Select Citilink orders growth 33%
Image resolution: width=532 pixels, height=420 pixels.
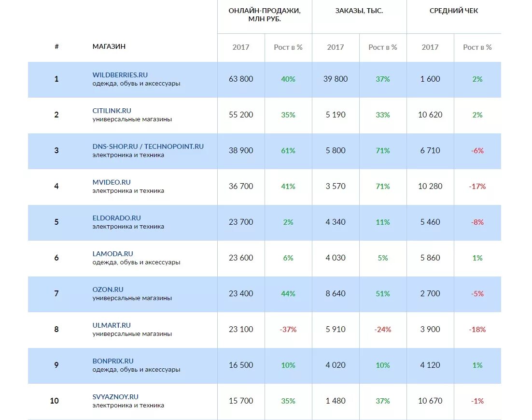coord(383,115)
